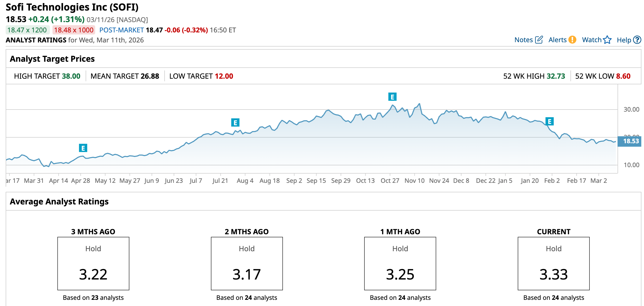Click the earnings marker near Aug 4

tap(235, 123)
